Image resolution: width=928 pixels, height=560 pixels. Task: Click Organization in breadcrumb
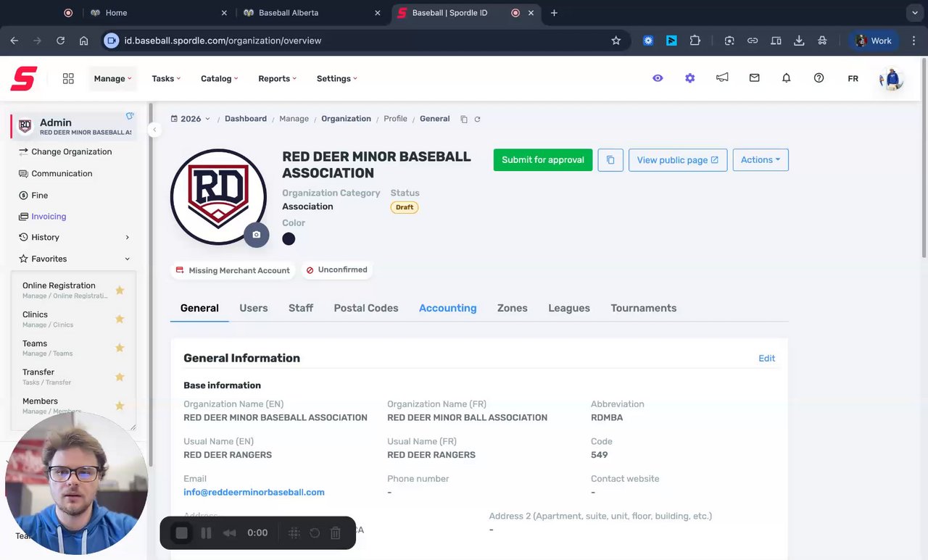click(346, 119)
